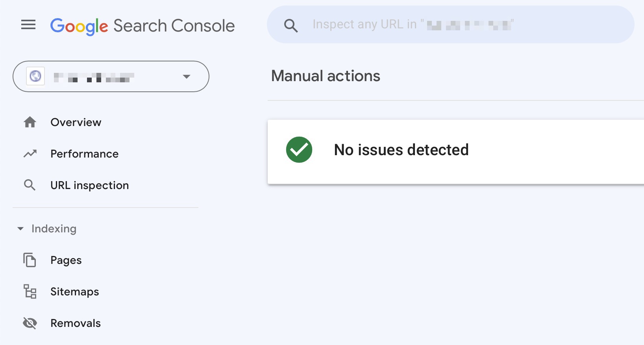Select the Overview home icon
The width and height of the screenshot is (644, 345).
click(30, 122)
